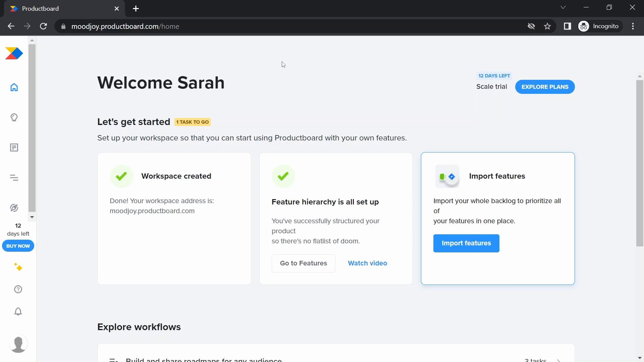Click the Roadmap icon in sidebar

[14, 178]
